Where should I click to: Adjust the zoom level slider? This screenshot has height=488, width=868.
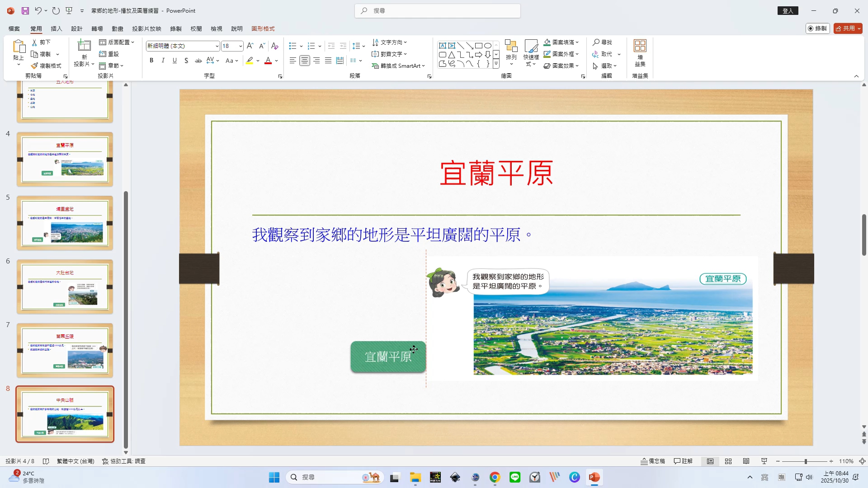pos(806,461)
